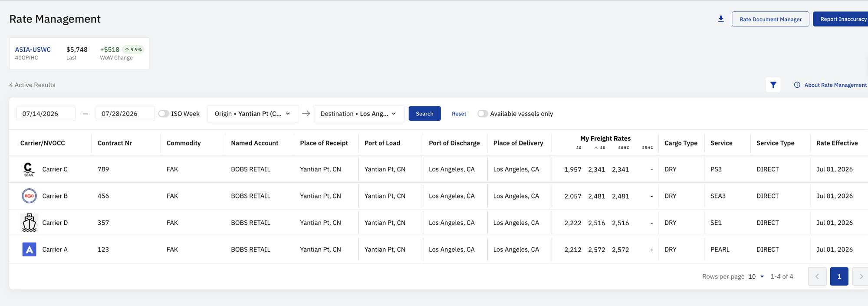The image size is (868, 306).
Task: Click the My Freight Rates header
Action: (x=605, y=138)
